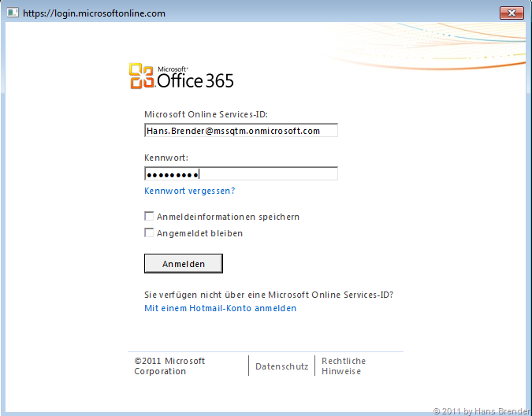Open the Kennwort vergessen? link
The image size is (532, 416).
(189, 191)
